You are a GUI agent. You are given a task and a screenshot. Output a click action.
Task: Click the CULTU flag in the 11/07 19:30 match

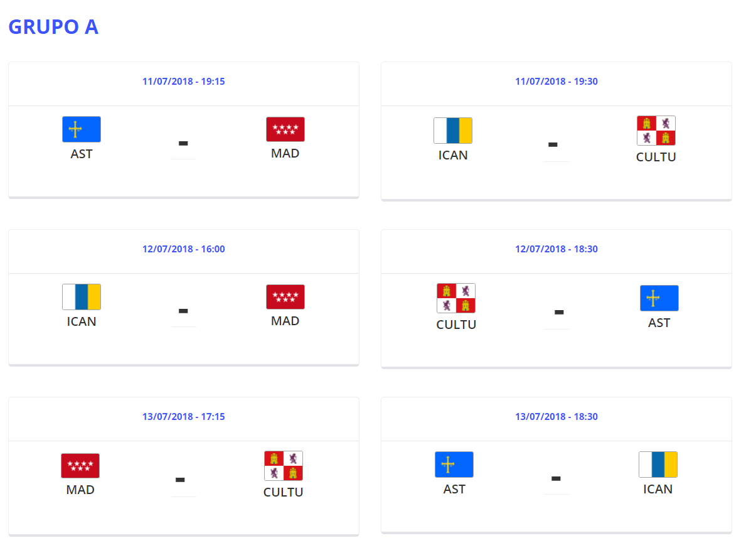pos(656,131)
